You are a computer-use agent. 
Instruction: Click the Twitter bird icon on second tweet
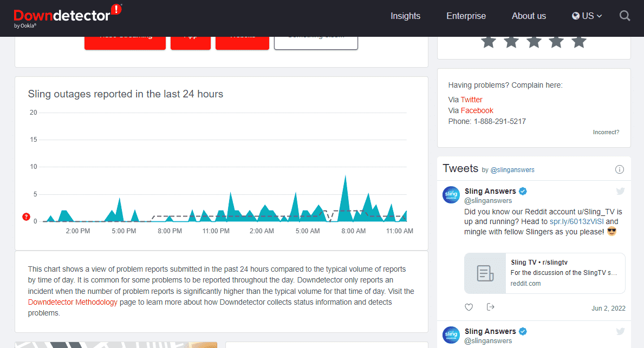pyautogui.click(x=620, y=331)
